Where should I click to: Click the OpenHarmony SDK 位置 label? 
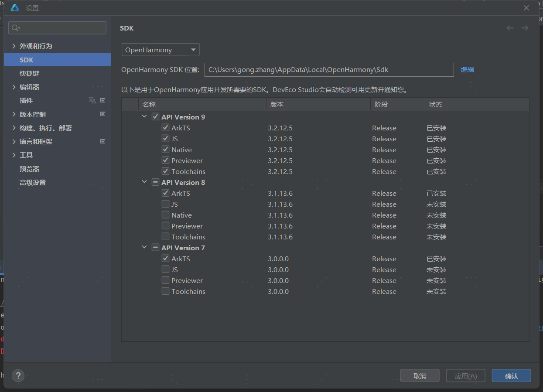[160, 69]
